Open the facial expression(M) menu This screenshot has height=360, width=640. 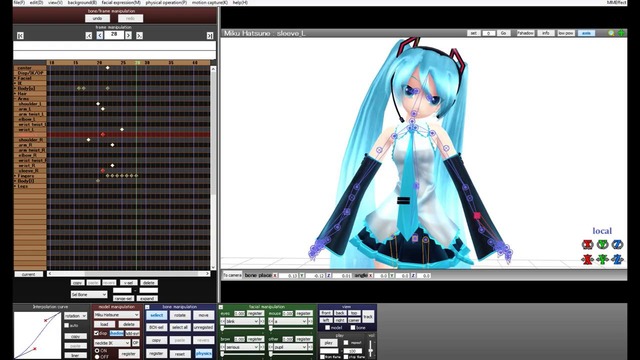coord(121,2)
